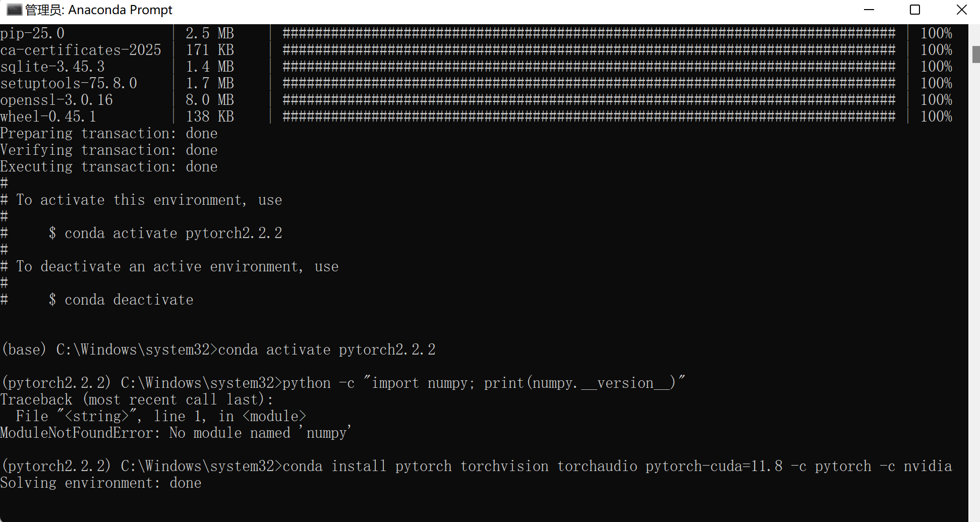Close the Anaconda Prompt window
980x522 pixels.
961,10
